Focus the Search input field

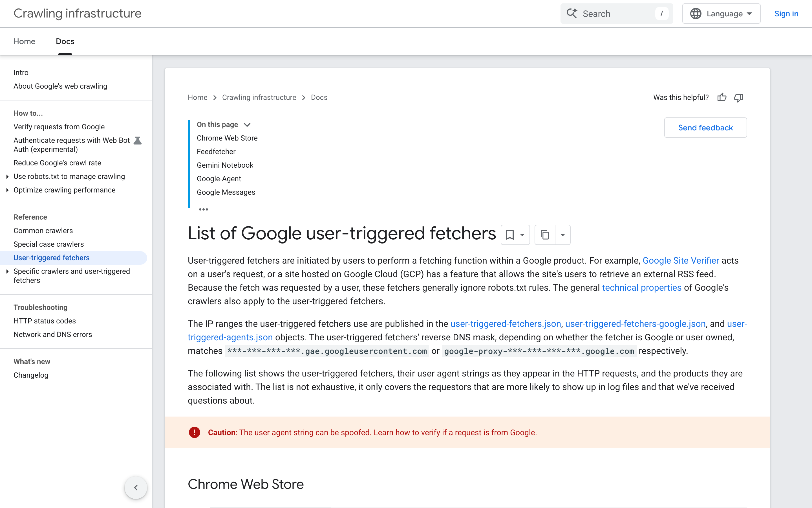(x=617, y=14)
